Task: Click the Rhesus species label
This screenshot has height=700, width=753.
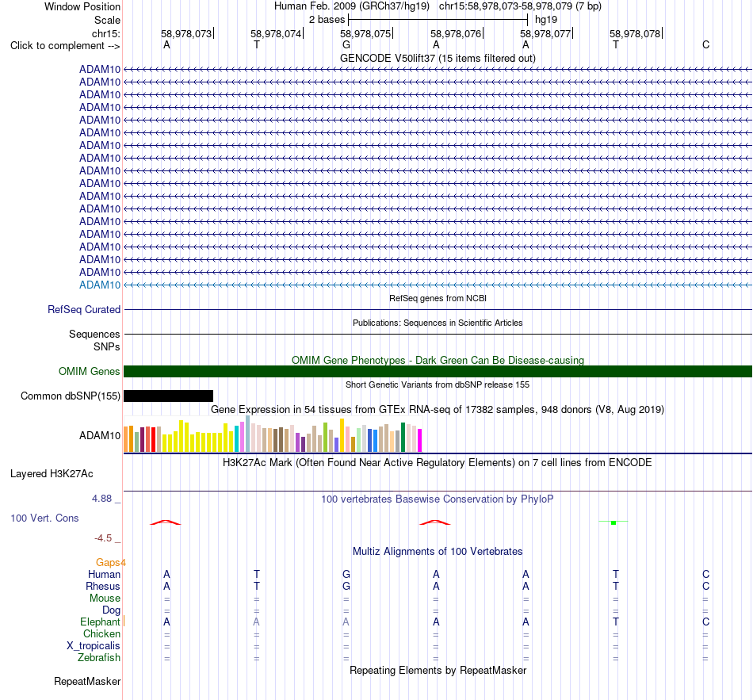Action: point(103,586)
